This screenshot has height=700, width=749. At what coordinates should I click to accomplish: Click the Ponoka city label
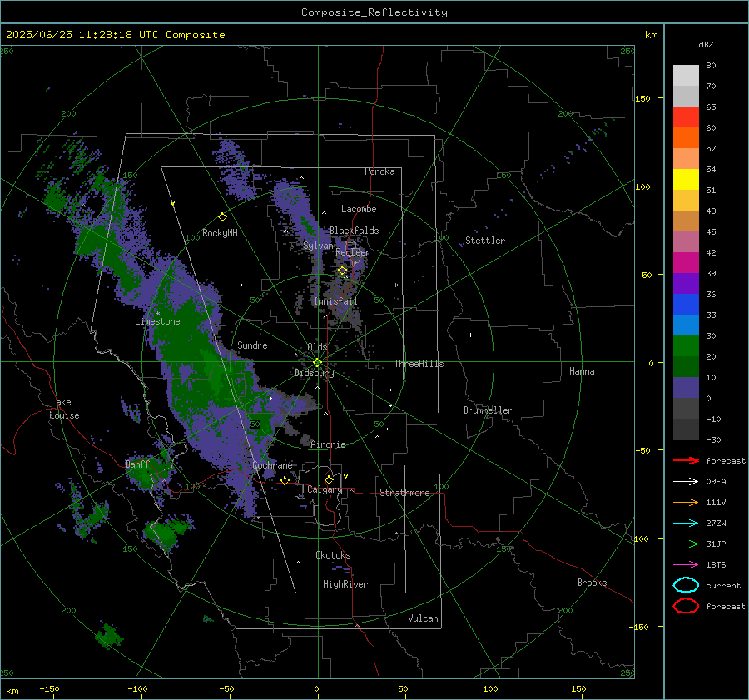379,171
